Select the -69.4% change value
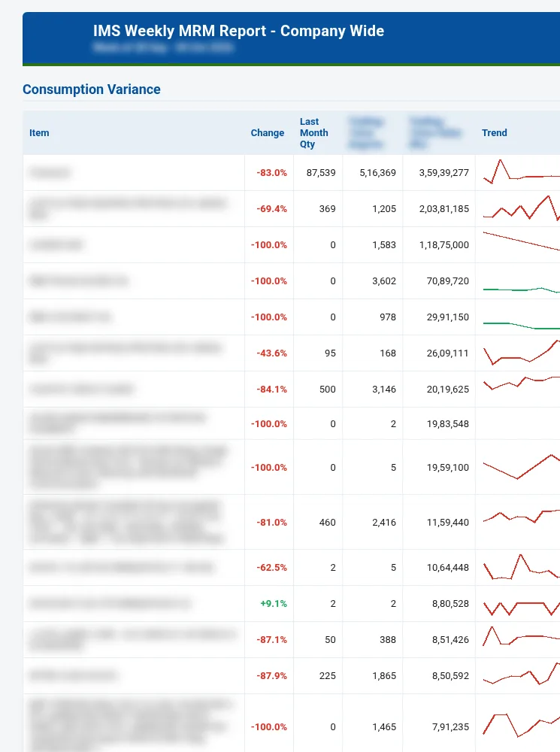Screen dimensions: 560x752 (272, 208)
